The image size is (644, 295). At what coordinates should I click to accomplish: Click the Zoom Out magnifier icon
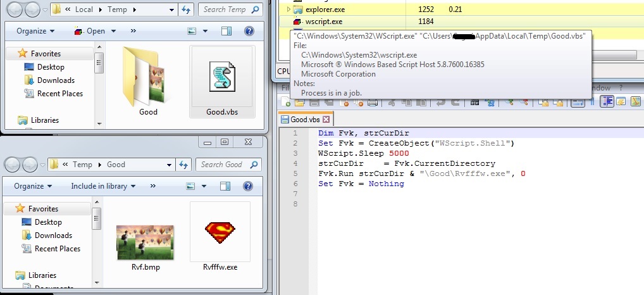[x=524, y=103]
